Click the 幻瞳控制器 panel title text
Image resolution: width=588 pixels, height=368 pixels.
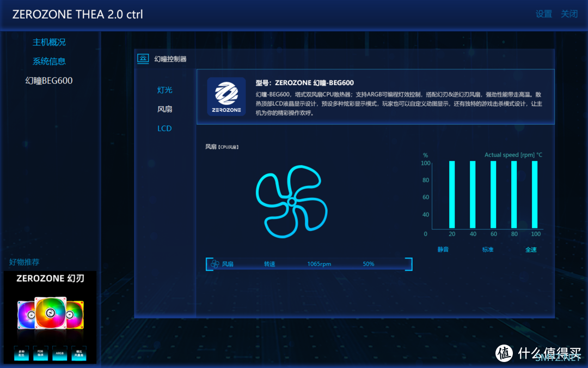coord(170,59)
